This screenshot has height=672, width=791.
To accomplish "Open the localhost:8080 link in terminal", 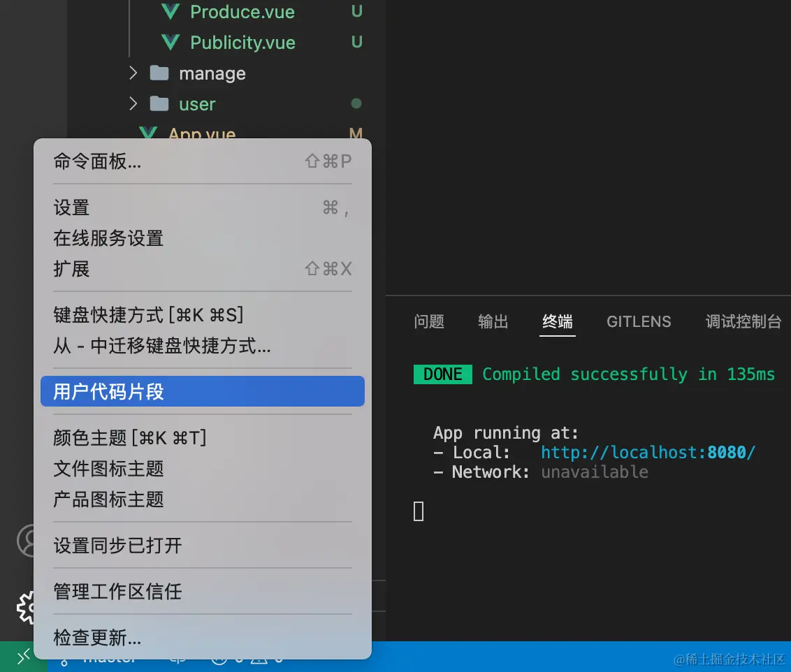I will (647, 452).
